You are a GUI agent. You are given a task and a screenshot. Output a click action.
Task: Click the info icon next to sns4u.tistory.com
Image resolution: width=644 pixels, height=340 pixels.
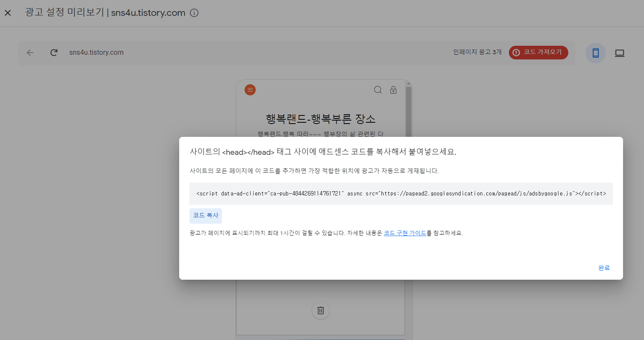(194, 13)
